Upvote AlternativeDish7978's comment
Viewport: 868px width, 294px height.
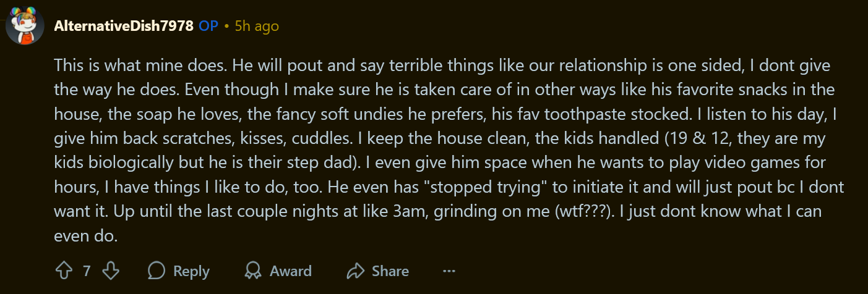coord(64,271)
